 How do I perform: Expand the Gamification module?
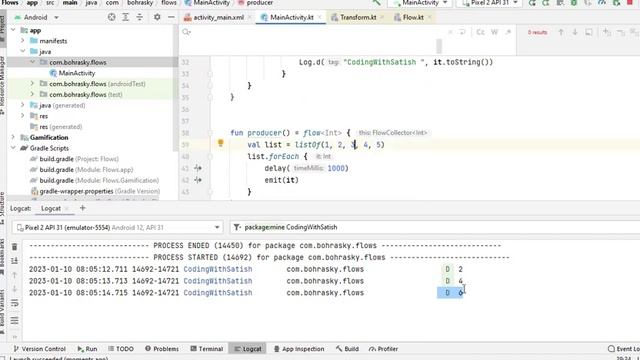click(13, 137)
